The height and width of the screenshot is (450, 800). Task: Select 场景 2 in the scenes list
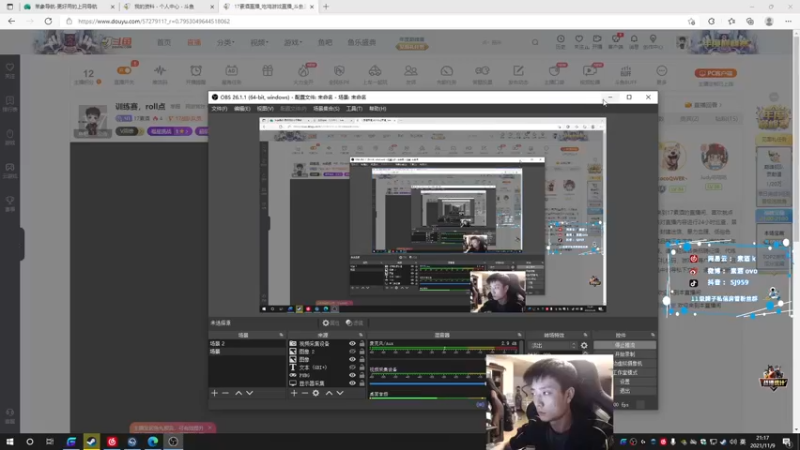pos(247,344)
